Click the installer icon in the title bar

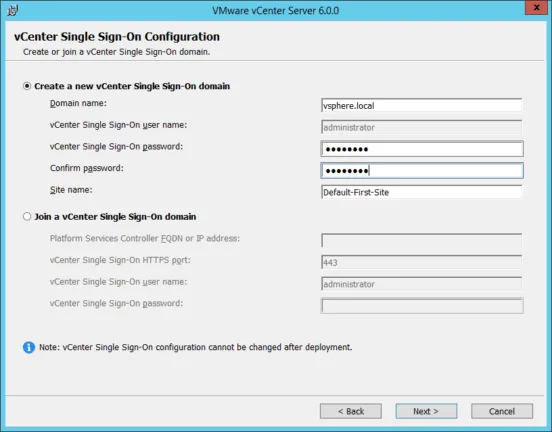click(13, 10)
